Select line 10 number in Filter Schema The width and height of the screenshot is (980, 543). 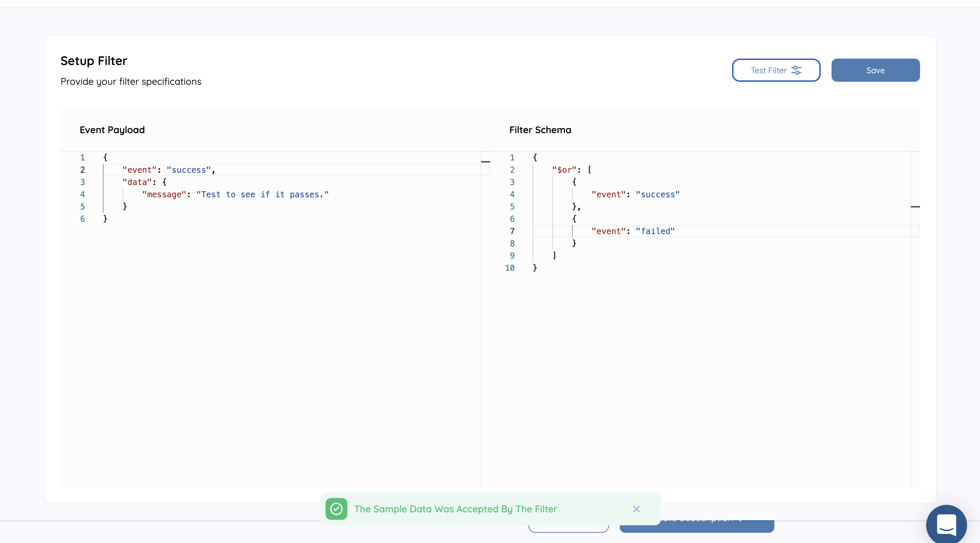point(509,268)
